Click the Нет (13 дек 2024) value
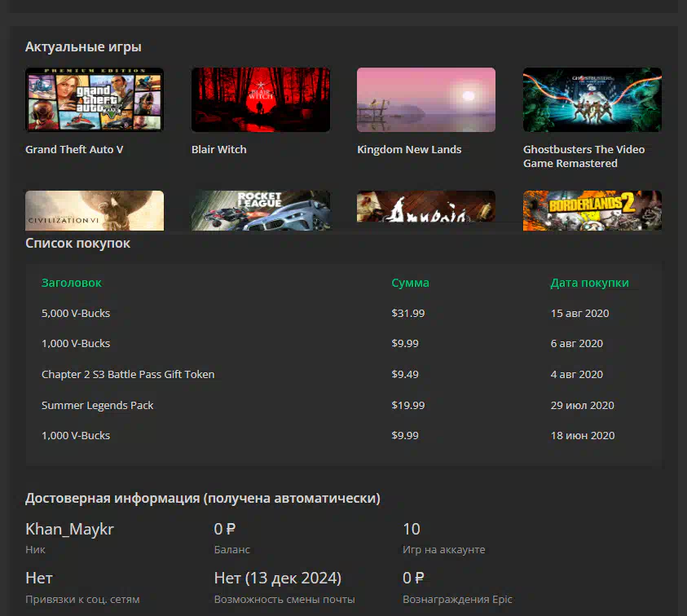The height and width of the screenshot is (616, 687). tap(278, 579)
